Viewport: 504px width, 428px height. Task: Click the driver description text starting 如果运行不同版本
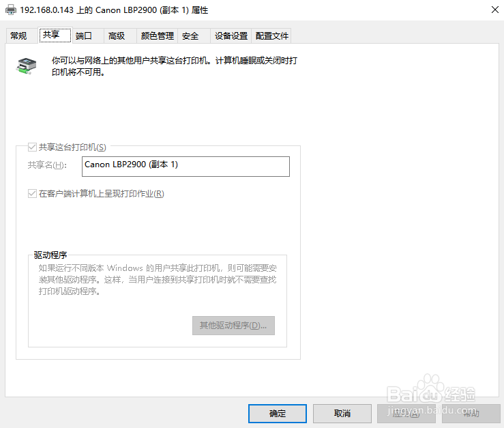pyautogui.click(x=158, y=280)
